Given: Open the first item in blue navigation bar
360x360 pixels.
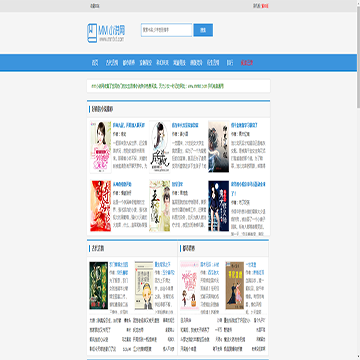Looking at the screenshot, I should tap(95, 63).
